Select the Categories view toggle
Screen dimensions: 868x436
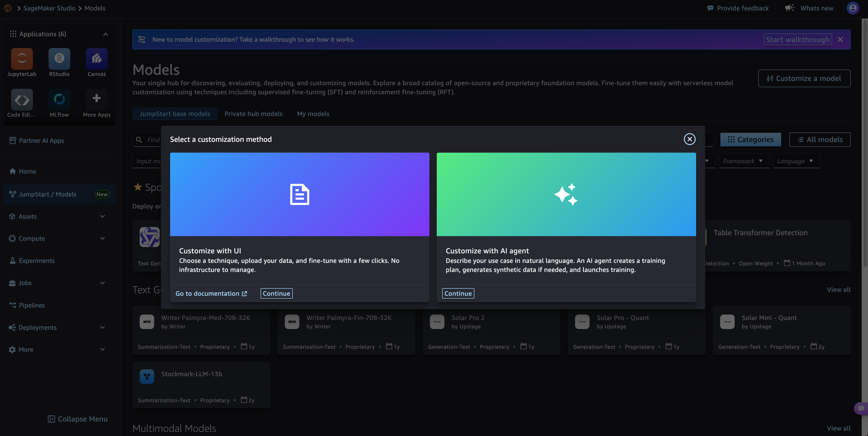[750, 139]
